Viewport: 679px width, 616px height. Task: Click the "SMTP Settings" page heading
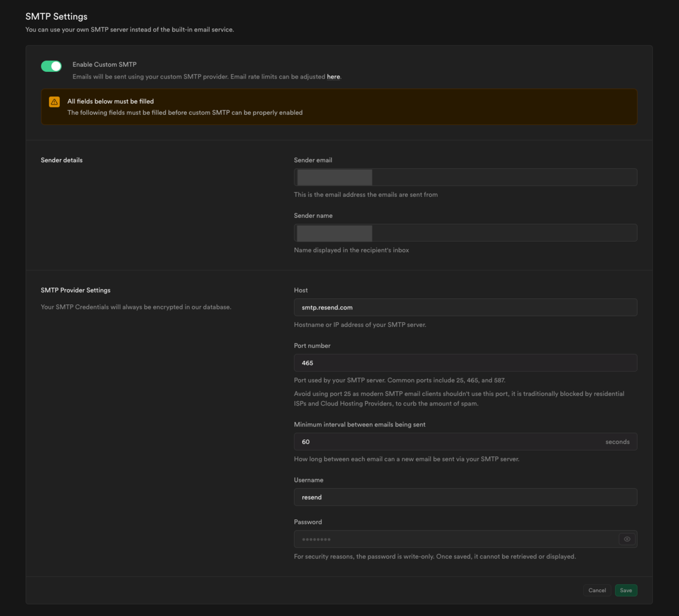(x=57, y=16)
